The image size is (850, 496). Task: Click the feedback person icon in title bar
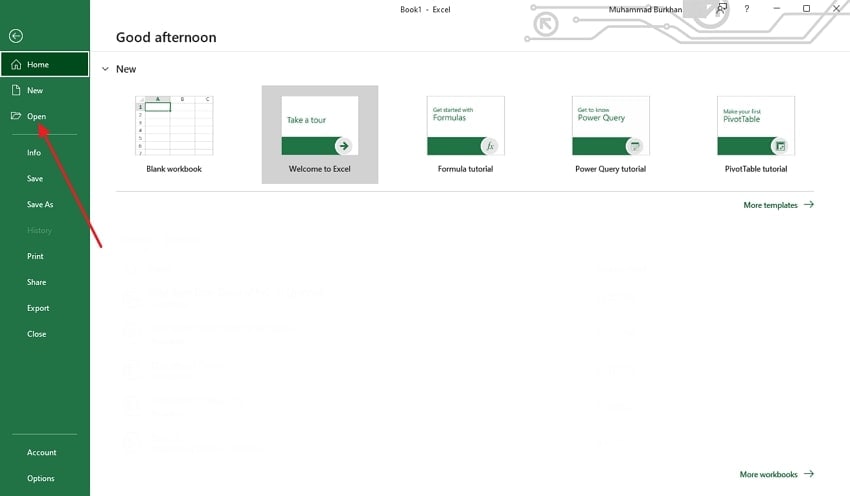[722, 9]
